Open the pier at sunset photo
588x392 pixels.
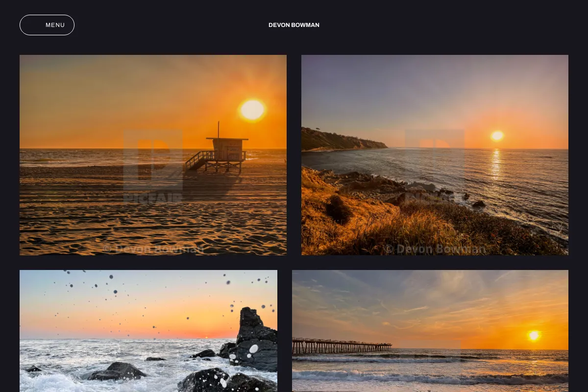(430, 331)
